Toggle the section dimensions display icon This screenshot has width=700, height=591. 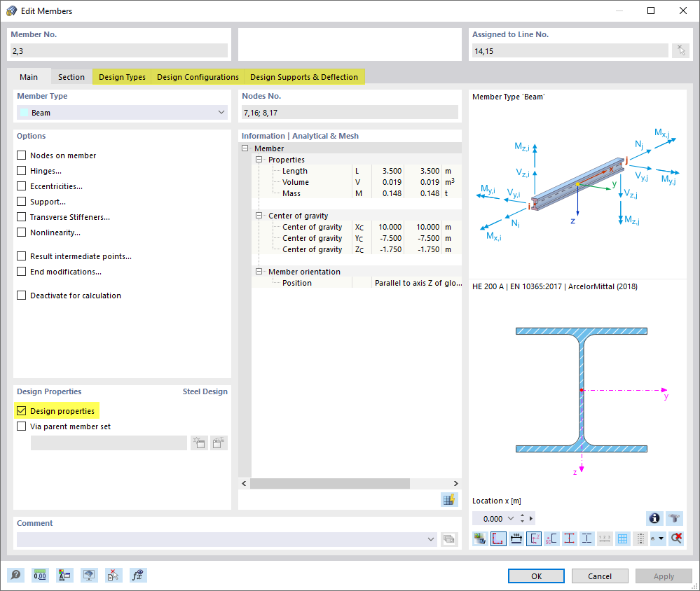pos(516,538)
